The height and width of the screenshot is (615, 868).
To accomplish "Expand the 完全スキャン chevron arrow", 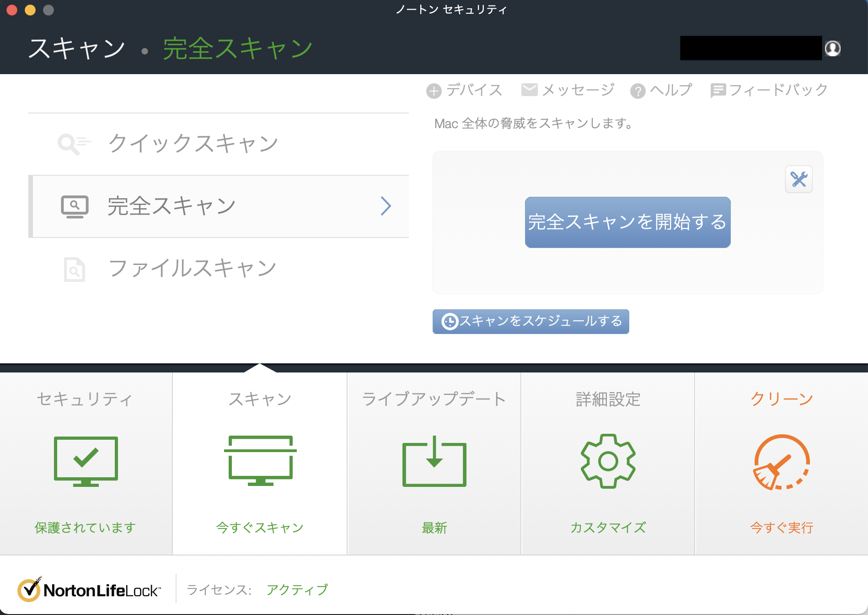I will click(x=386, y=206).
